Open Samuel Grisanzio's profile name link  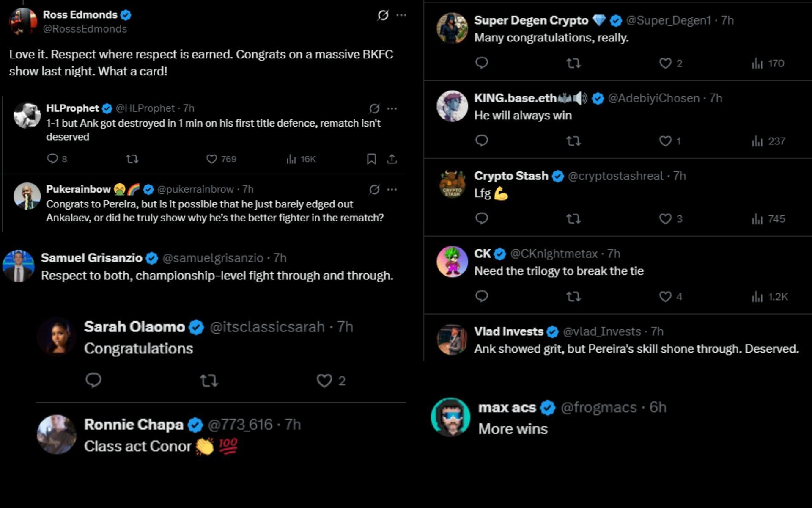[x=92, y=258]
